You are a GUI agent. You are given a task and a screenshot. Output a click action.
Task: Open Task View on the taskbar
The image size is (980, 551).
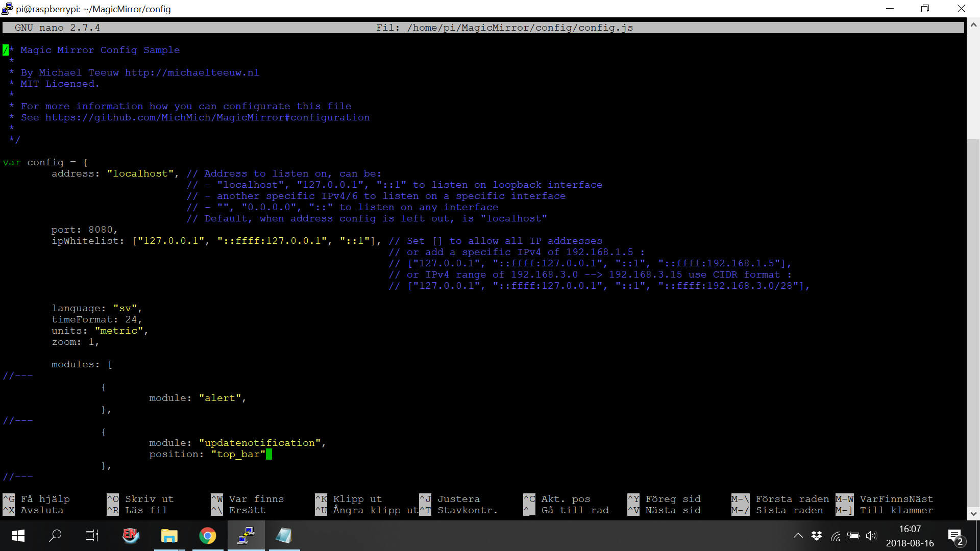point(92,536)
